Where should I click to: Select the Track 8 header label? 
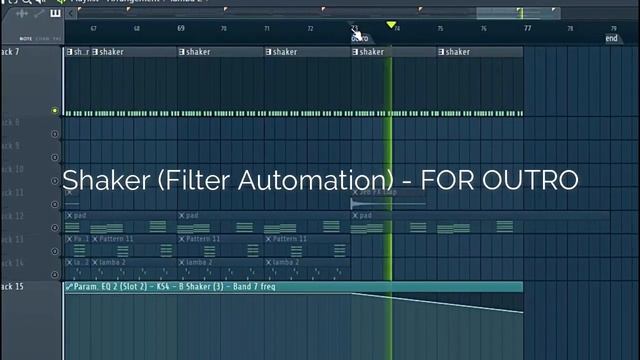[10, 122]
